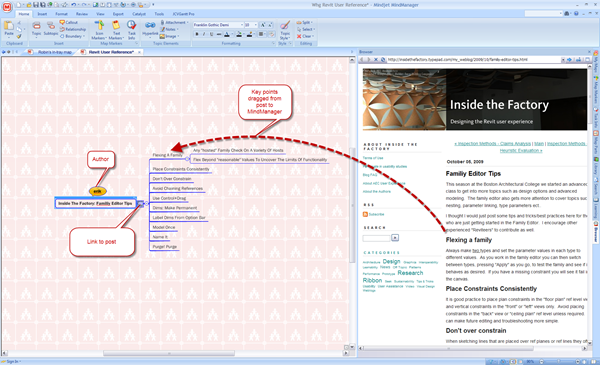Go back in the Browser pane
Viewport: 600px width, 365px height.
coord(362,60)
